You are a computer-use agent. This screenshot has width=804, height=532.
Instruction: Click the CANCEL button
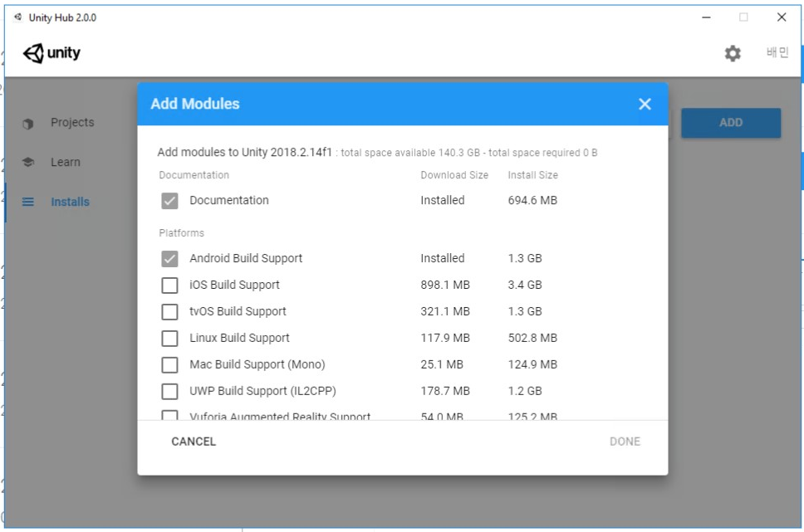(194, 442)
